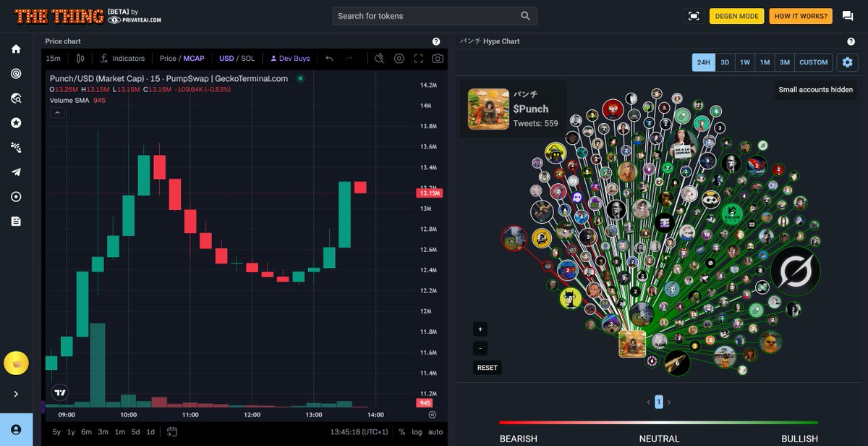Select the largest slashed-circle account node

point(795,272)
